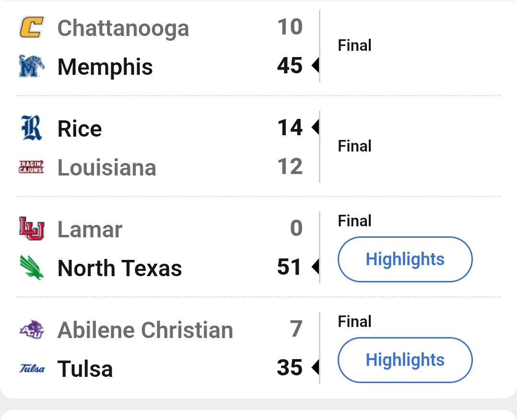The height and width of the screenshot is (420, 517).
Task: Tap Final status of Rice-Louisiana game
Action: (354, 146)
